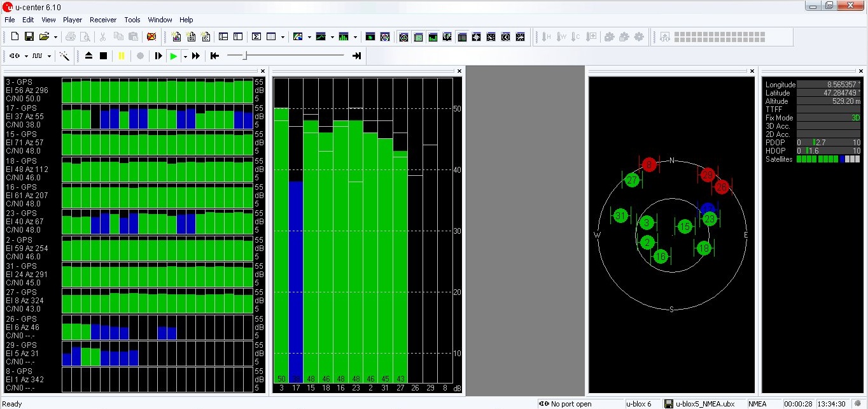
Task: Click the Step forward playback icon
Action: tap(158, 56)
